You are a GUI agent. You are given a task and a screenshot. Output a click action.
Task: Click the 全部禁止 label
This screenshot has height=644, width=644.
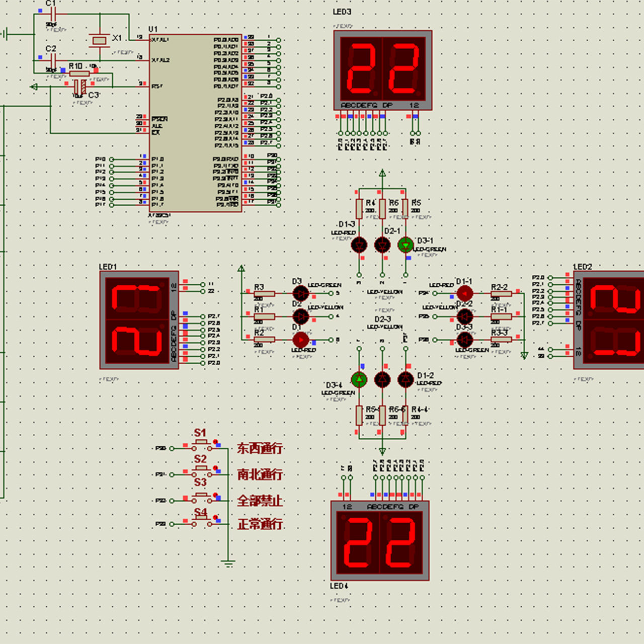coord(260,501)
